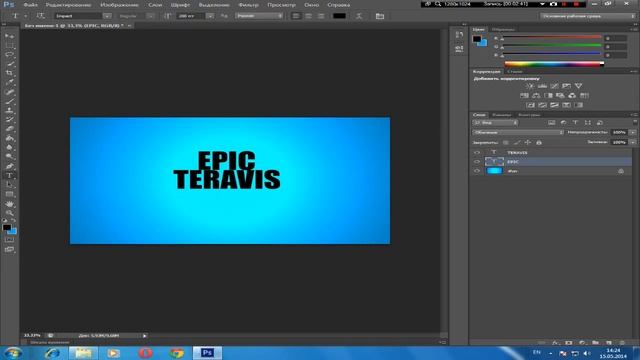Select the History Brush tool
The width and height of the screenshot is (640, 360).
(x=9, y=120)
